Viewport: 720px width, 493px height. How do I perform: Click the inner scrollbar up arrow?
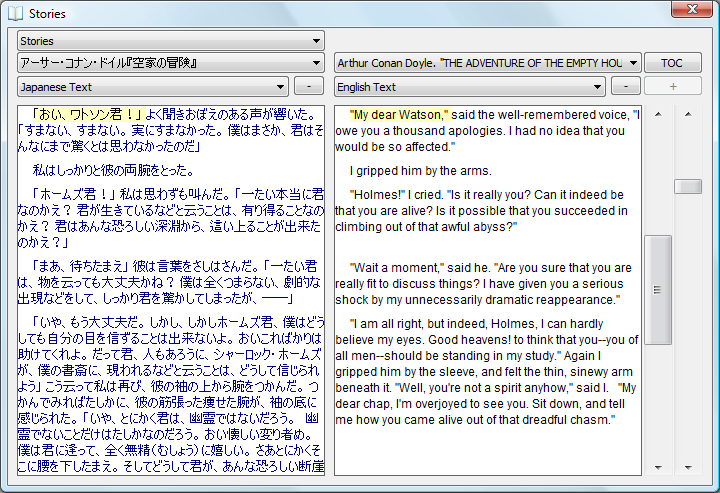[658, 114]
